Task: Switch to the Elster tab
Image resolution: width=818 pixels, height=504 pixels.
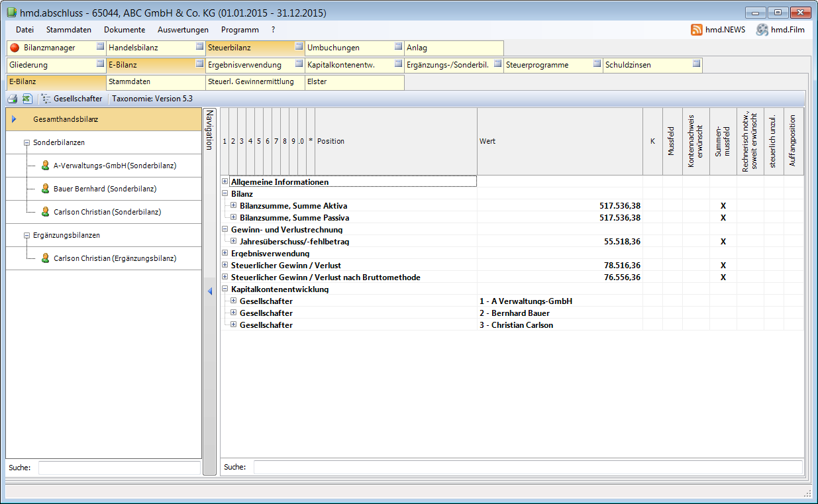Action: (x=354, y=82)
